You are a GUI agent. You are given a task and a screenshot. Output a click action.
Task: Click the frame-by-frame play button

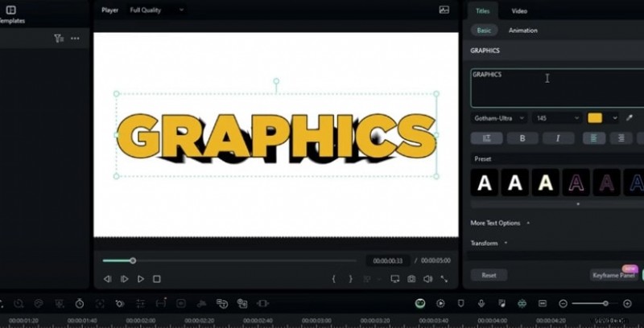click(x=124, y=279)
